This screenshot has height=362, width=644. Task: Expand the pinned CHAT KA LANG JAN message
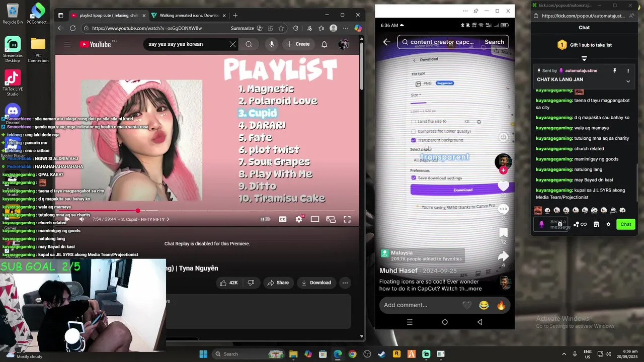[628, 81]
